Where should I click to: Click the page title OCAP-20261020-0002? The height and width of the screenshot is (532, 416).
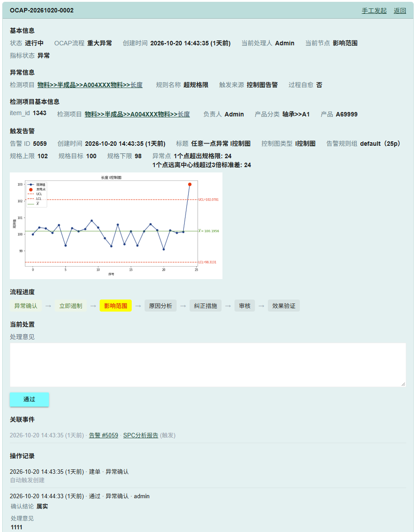42,11
